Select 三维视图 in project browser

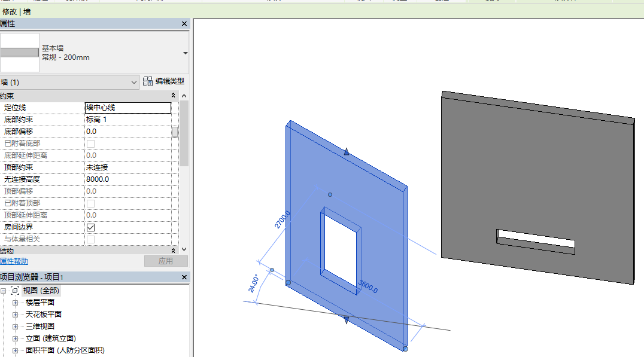click(40, 327)
